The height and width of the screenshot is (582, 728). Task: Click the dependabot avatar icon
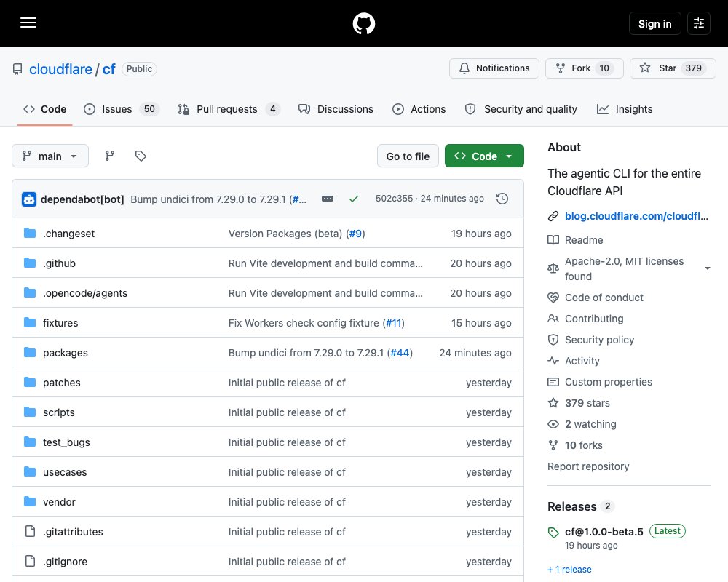pyautogui.click(x=29, y=199)
